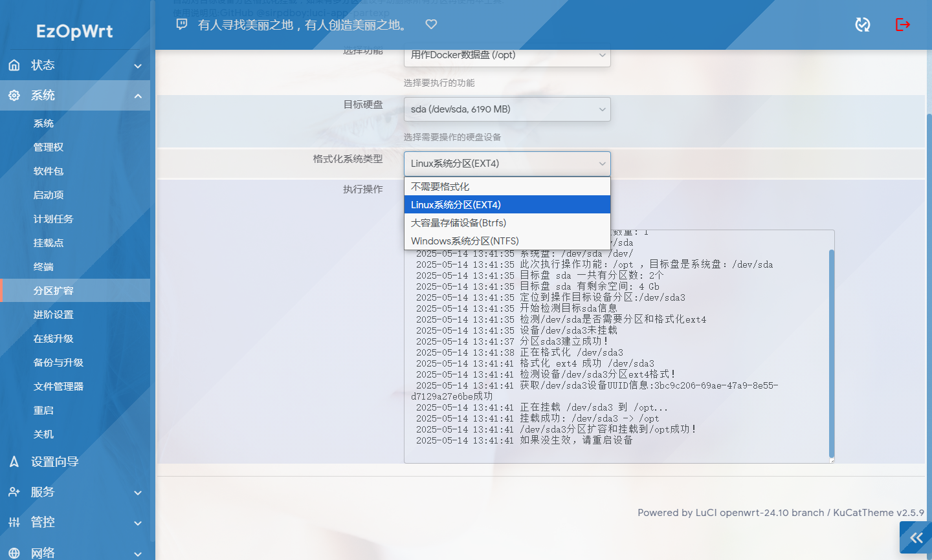This screenshot has width=932, height=560.
Task: Expand the 状态 menu chevron
Action: (138, 66)
